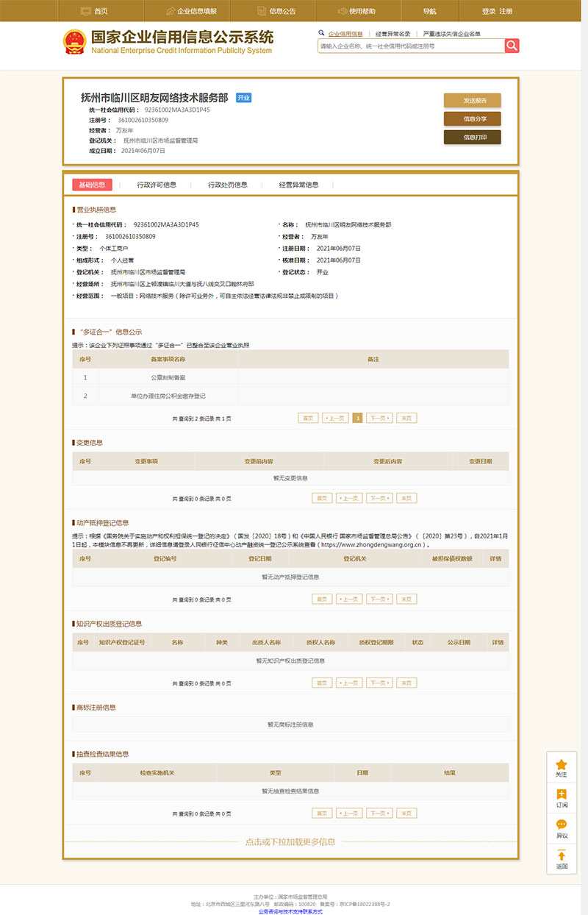The image size is (588, 915).
Task: Switch to the 行政许可信息 tab
Action: pyautogui.click(x=157, y=185)
